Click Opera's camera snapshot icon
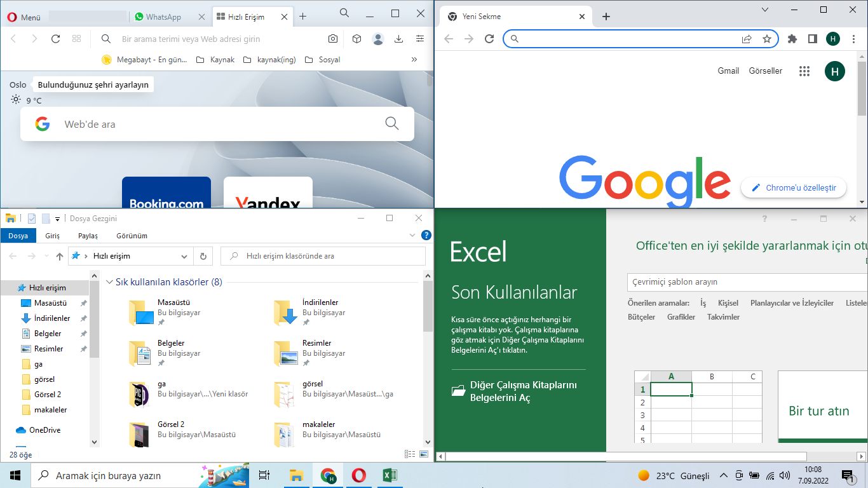This screenshot has width=868, height=488. point(333,39)
